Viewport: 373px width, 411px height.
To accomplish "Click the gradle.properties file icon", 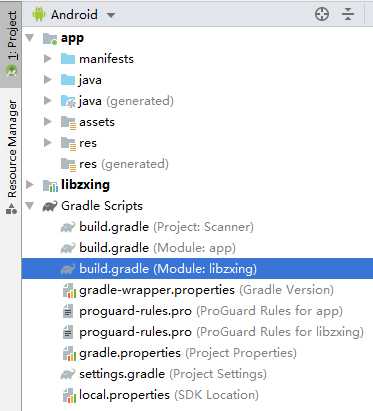I will coord(69,353).
